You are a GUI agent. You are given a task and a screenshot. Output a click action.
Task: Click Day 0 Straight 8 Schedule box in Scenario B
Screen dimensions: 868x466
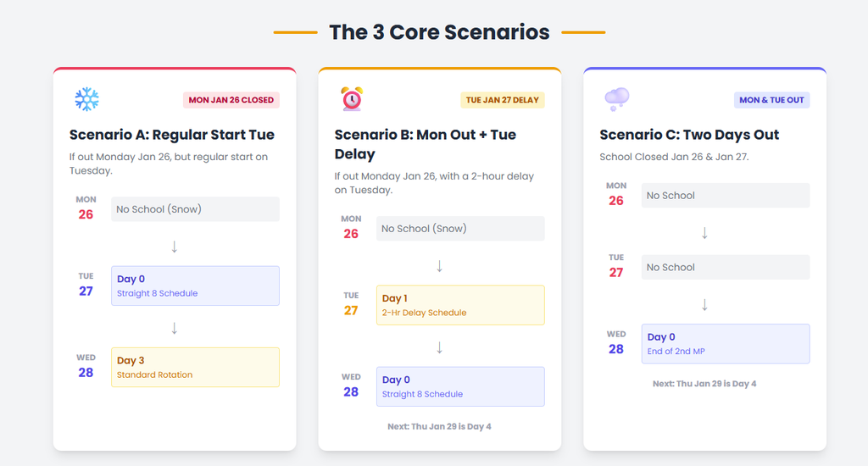[460, 386]
